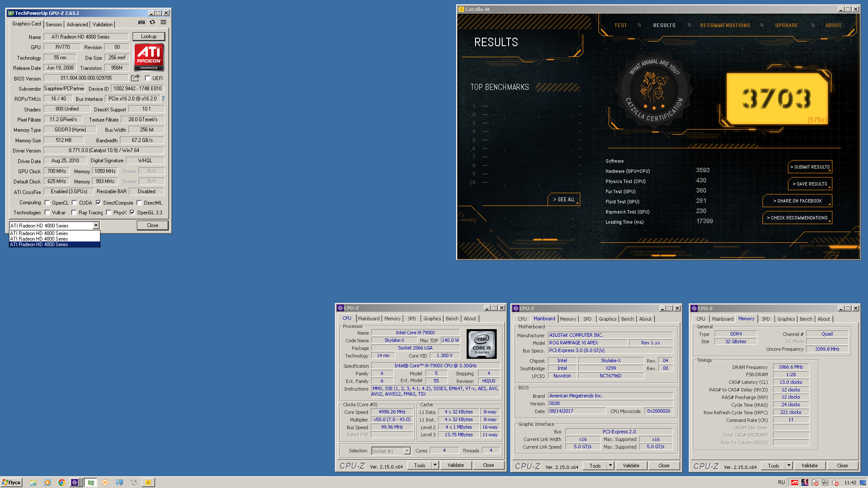Switch to GPU-Z Validation tab
The image size is (868, 488).
103,25
